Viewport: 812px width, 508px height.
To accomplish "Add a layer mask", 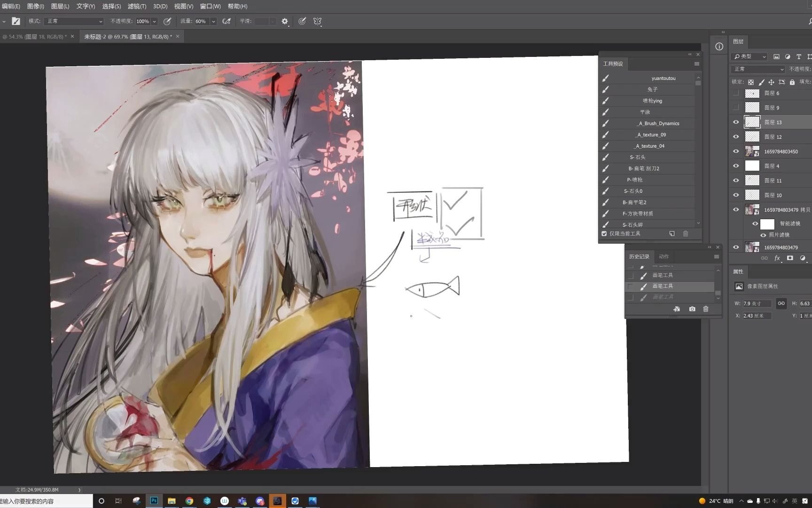I will [x=790, y=258].
